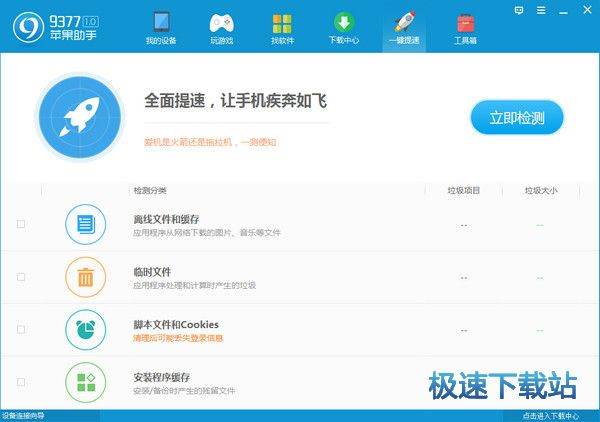This screenshot has width=600, height=422.
Task: Open the 玩游戏 gamepad section
Action: click(x=221, y=28)
